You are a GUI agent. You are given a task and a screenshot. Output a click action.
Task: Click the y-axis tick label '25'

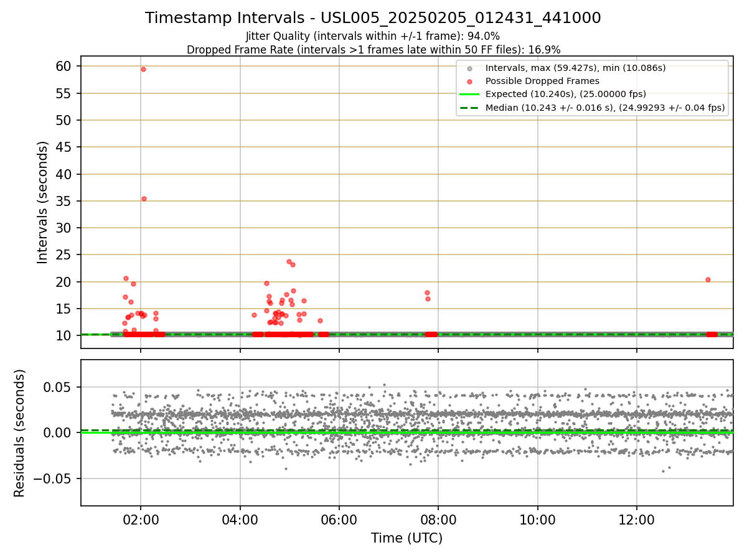pos(65,255)
